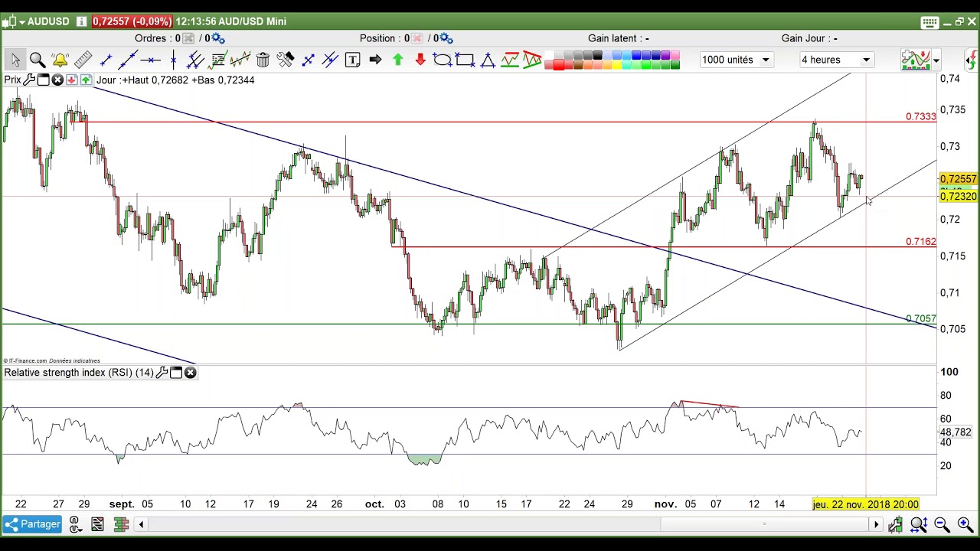This screenshot has height=551, width=980.
Task: Click the 0.7057 green level label
Action: (920, 318)
